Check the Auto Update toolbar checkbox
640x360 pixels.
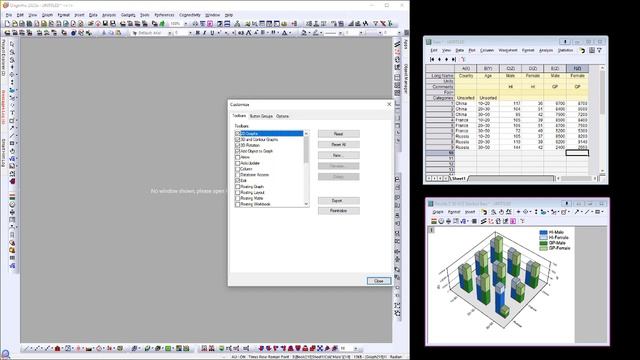pos(238,163)
